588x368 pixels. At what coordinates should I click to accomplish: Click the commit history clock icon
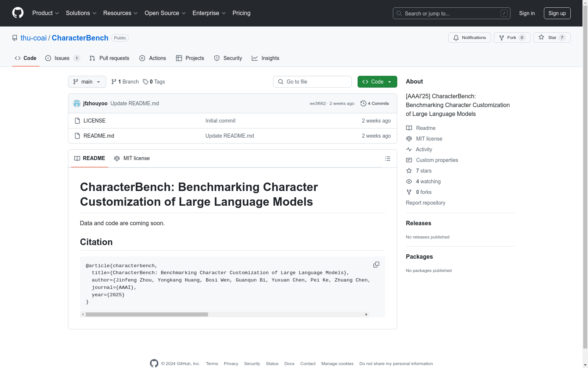[x=363, y=103]
